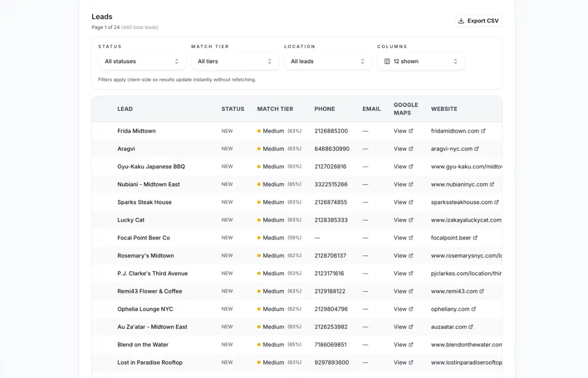This screenshot has height=378, width=588.
Task: Click the yellow Medium tier dot for Aragvi
Action: pos(259,149)
